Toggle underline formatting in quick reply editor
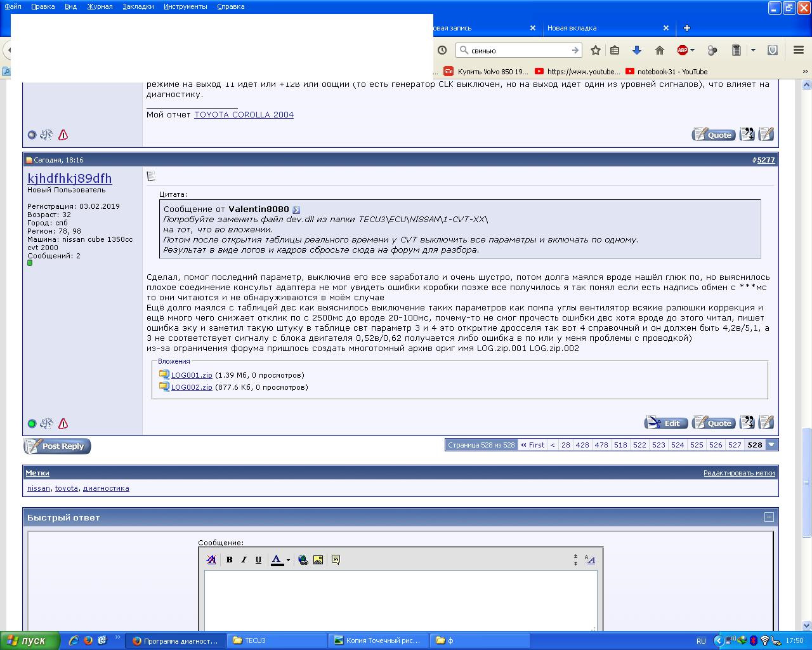812x650 pixels. tap(258, 560)
